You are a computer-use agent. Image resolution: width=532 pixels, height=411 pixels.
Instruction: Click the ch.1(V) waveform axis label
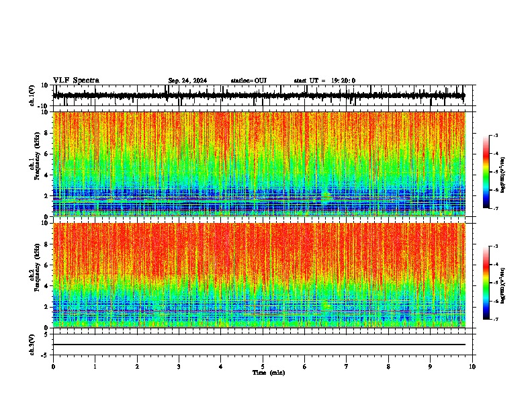click(x=32, y=95)
